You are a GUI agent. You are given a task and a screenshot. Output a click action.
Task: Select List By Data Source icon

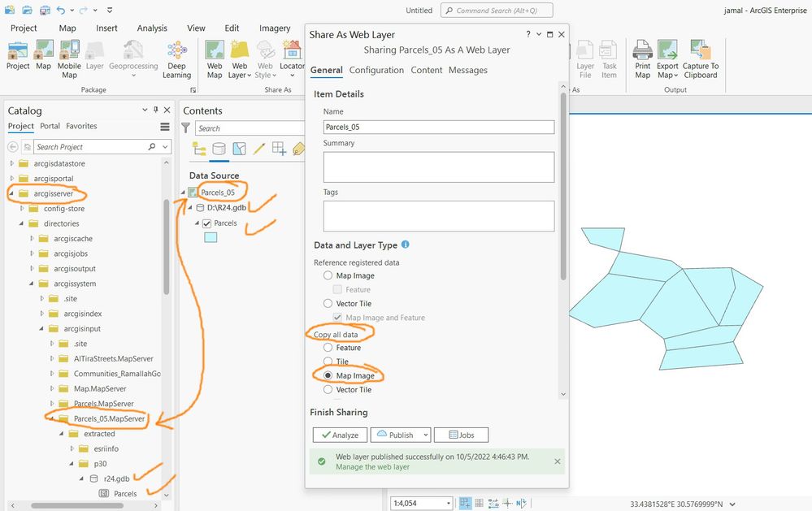[219, 149]
